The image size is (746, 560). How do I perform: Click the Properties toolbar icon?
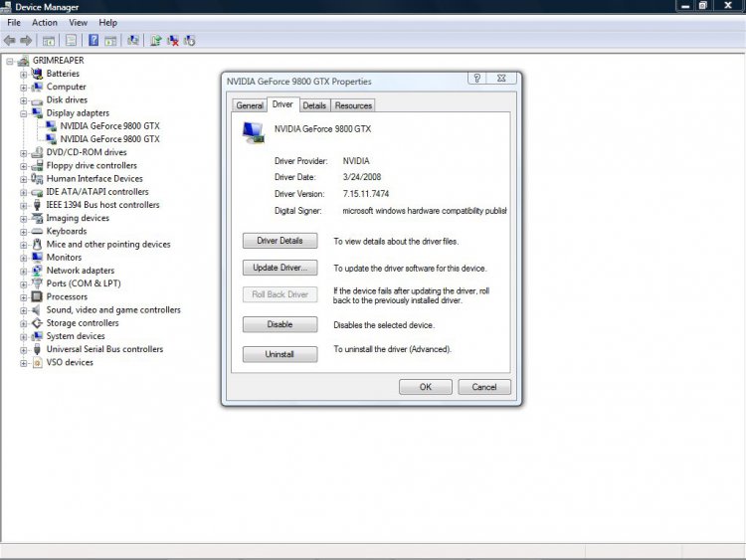point(71,41)
